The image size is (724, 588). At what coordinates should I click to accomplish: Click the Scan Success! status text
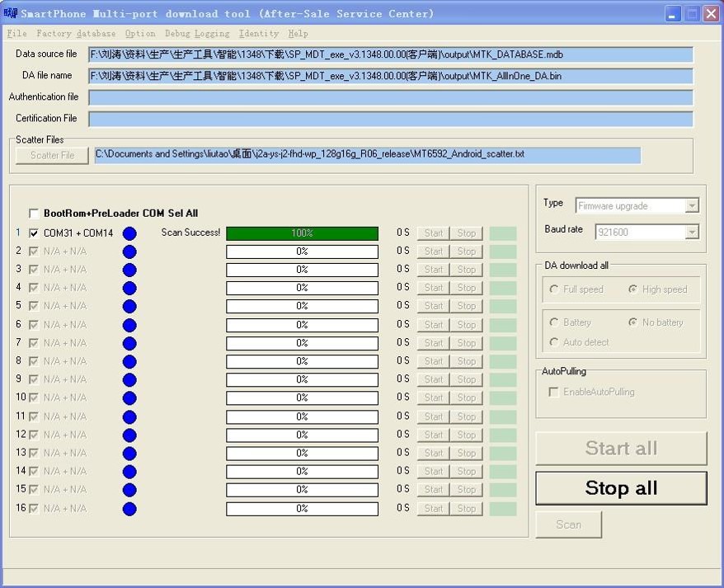(190, 233)
